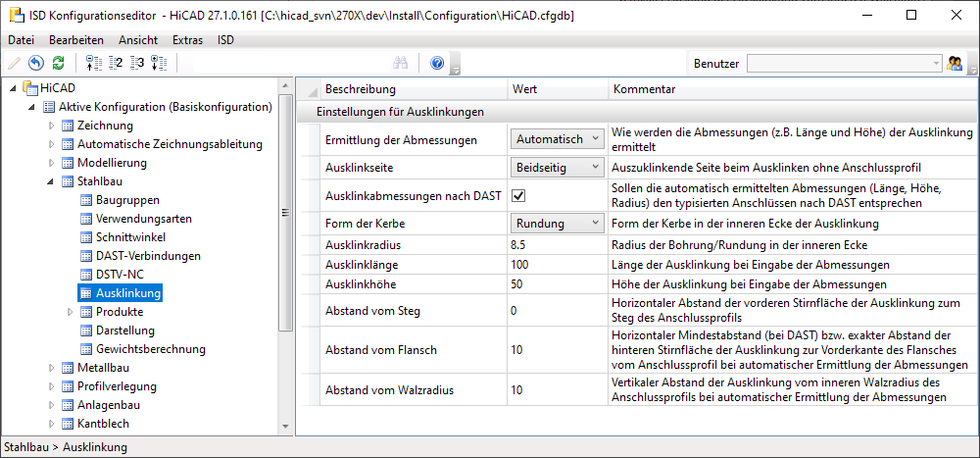Click the binoculars search icon
This screenshot has width=980, height=458.
[400, 63]
